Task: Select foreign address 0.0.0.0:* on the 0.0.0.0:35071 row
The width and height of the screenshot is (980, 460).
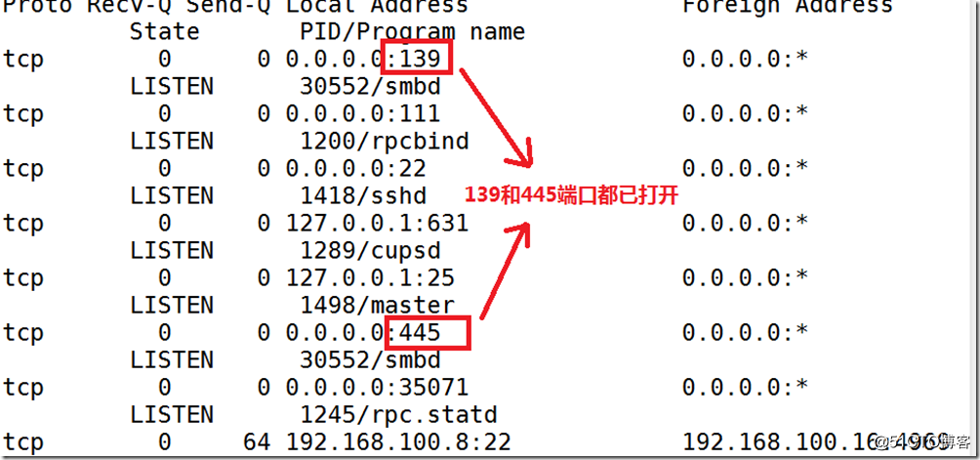Action: (745, 388)
